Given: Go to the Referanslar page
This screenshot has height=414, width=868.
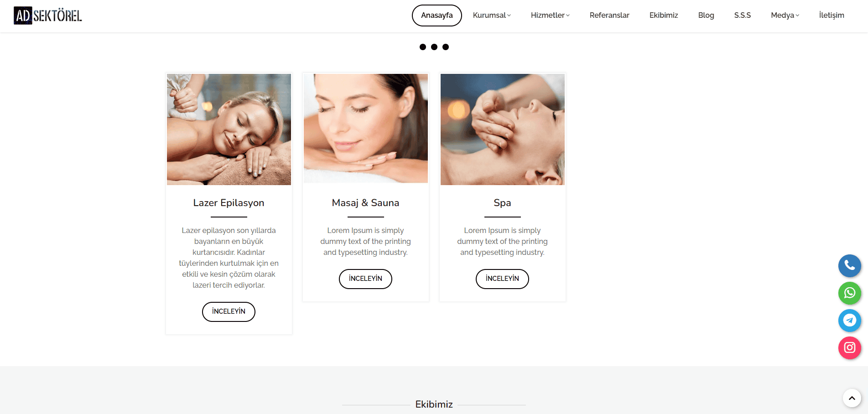Looking at the screenshot, I should coord(609,16).
